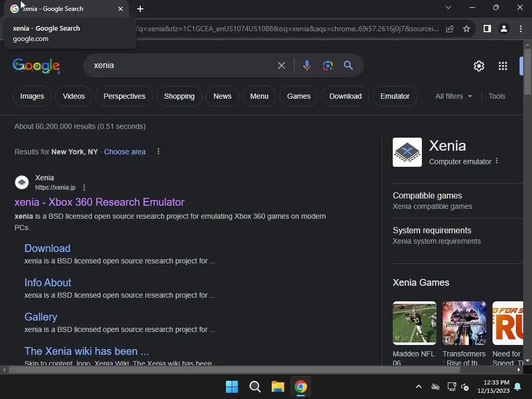532x399 pixels.
Task: Open File Explorer from taskbar
Action: click(x=277, y=387)
